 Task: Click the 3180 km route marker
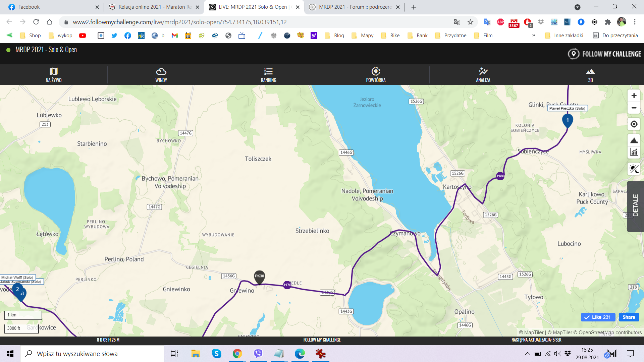[x=500, y=176]
